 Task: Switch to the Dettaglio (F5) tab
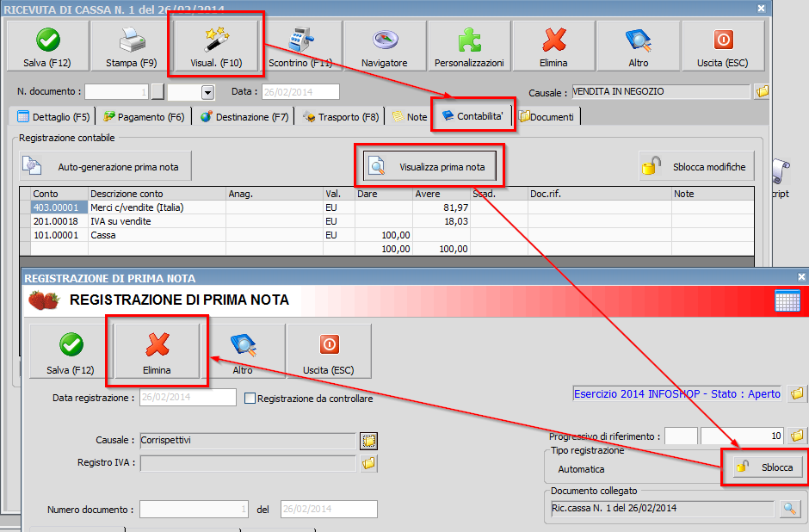pyautogui.click(x=53, y=116)
